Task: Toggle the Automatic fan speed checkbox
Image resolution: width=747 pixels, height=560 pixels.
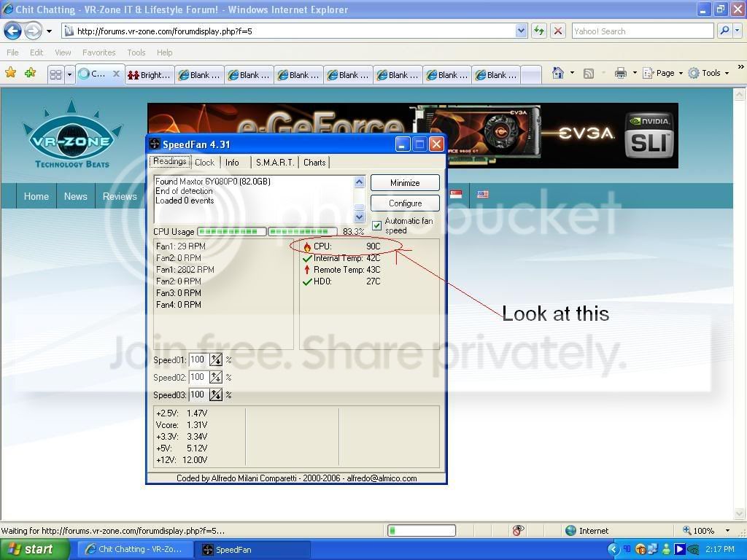Action: click(x=377, y=225)
